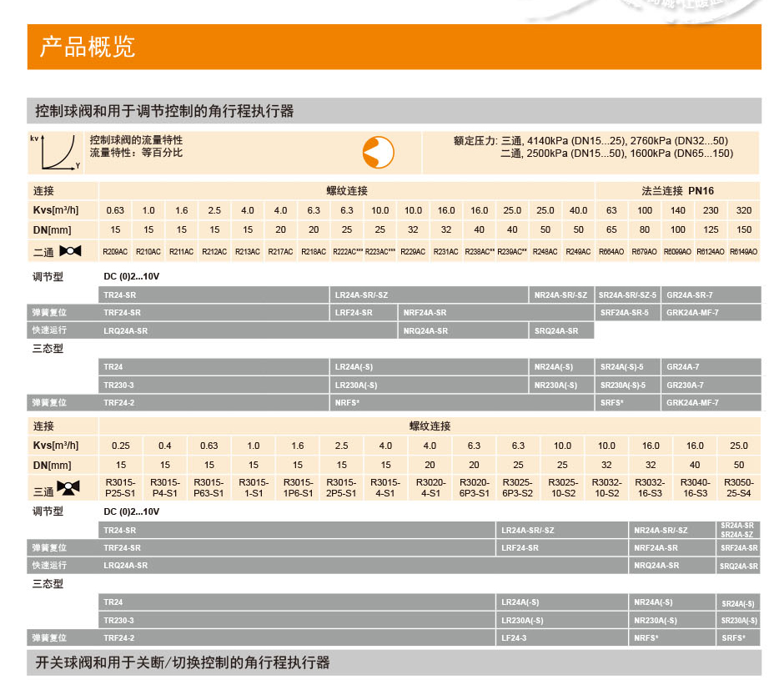Click the Kvs value 320 cell
The image size is (784, 680).
(x=744, y=210)
